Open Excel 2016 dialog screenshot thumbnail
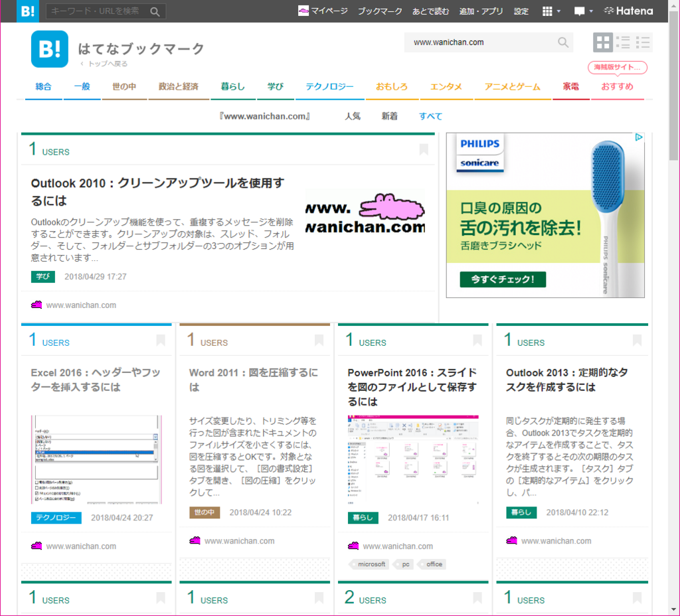 [x=96, y=459]
